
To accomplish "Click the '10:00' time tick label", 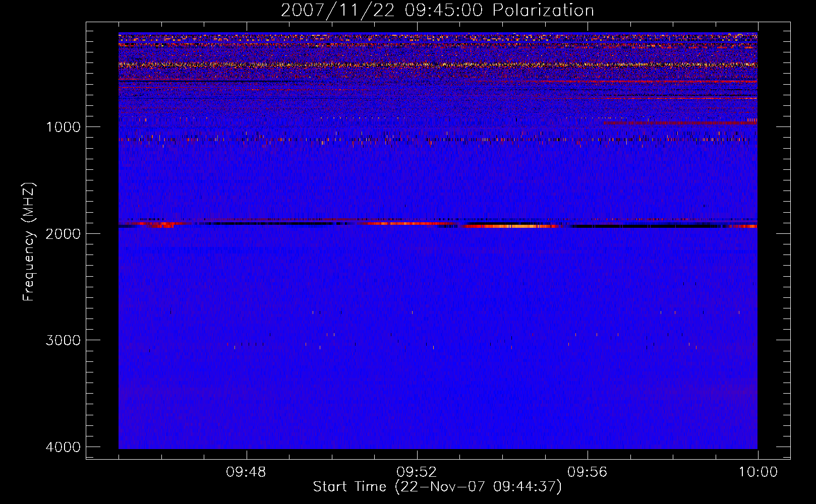I will click(x=758, y=472).
